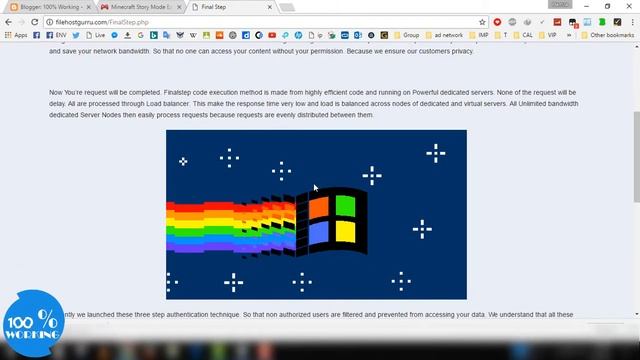Click the paragraph starting 'Now You're request'

313,104
